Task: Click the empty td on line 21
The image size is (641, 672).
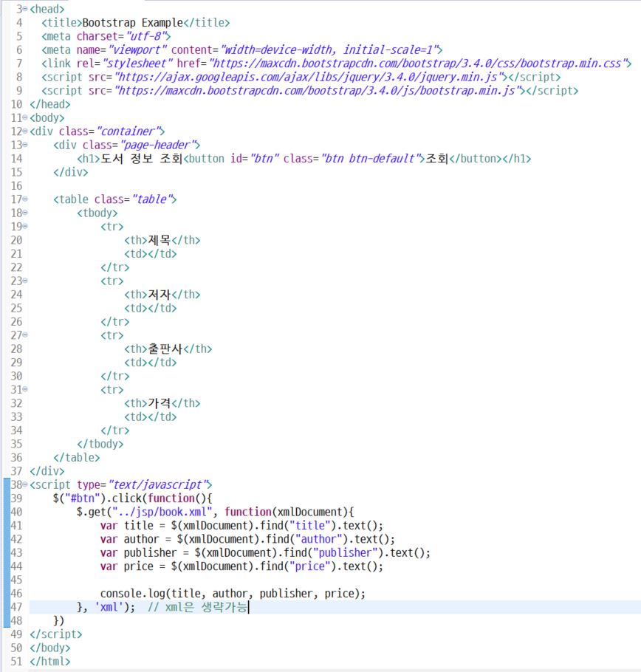Action: coord(151,254)
